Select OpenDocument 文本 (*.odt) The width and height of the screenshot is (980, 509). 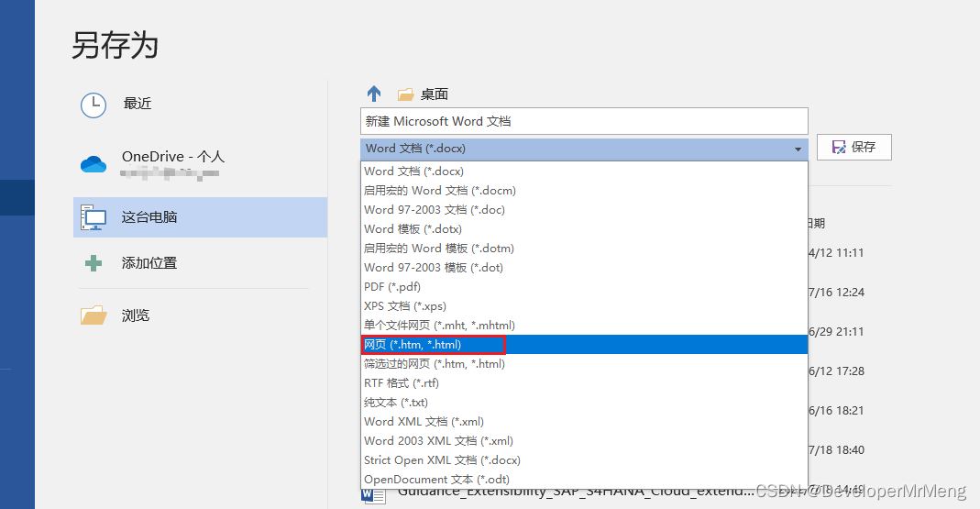point(584,480)
